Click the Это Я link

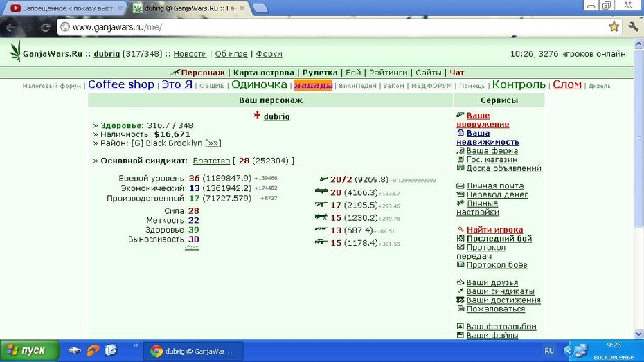tap(177, 84)
